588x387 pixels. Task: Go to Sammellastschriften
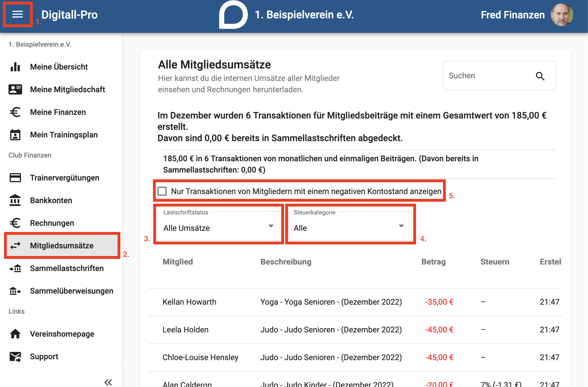point(61,268)
